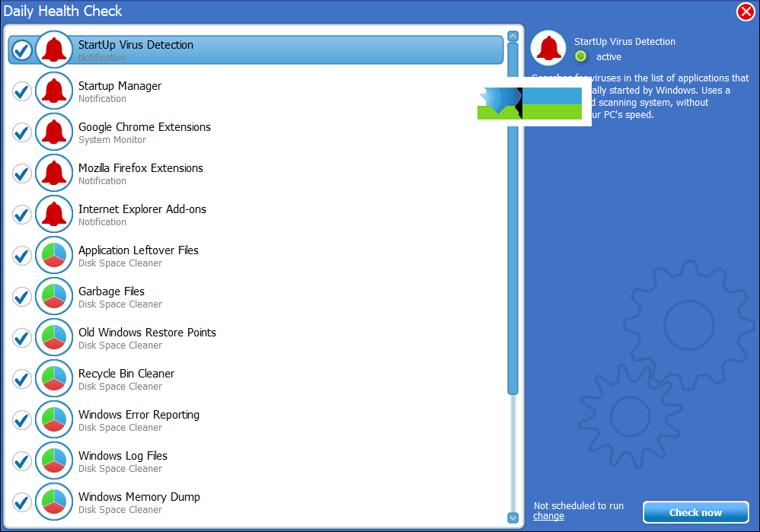Toggle the Startup Manager checkbox
This screenshot has height=532, width=760.
(22, 91)
